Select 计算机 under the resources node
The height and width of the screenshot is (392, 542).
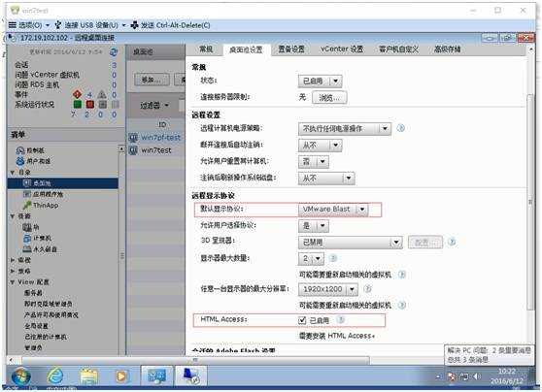coord(37,238)
